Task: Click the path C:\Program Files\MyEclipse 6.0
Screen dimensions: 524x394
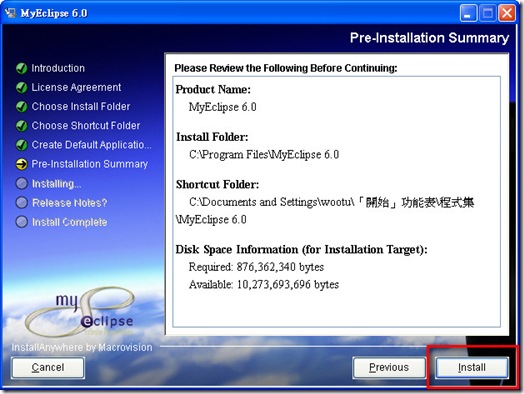Action: pos(264,155)
